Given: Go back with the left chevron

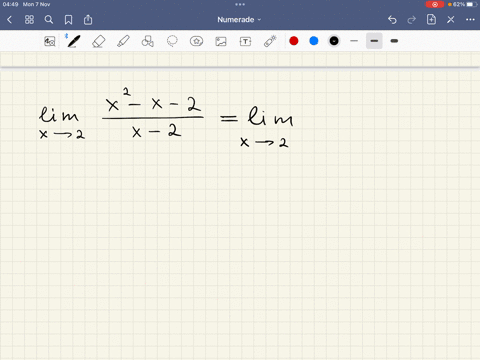Looking at the screenshot, I should (x=9, y=20).
